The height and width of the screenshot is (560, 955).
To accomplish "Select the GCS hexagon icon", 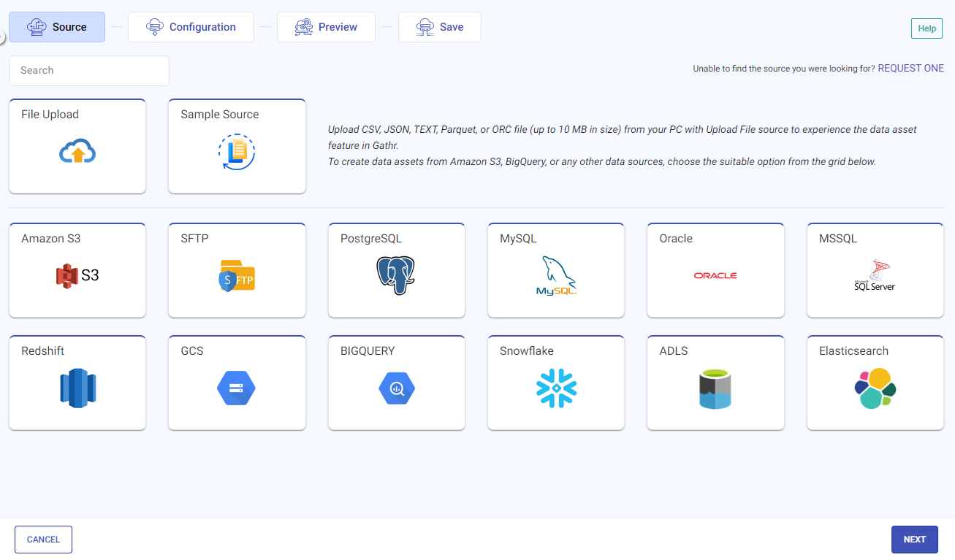I will coord(237,388).
